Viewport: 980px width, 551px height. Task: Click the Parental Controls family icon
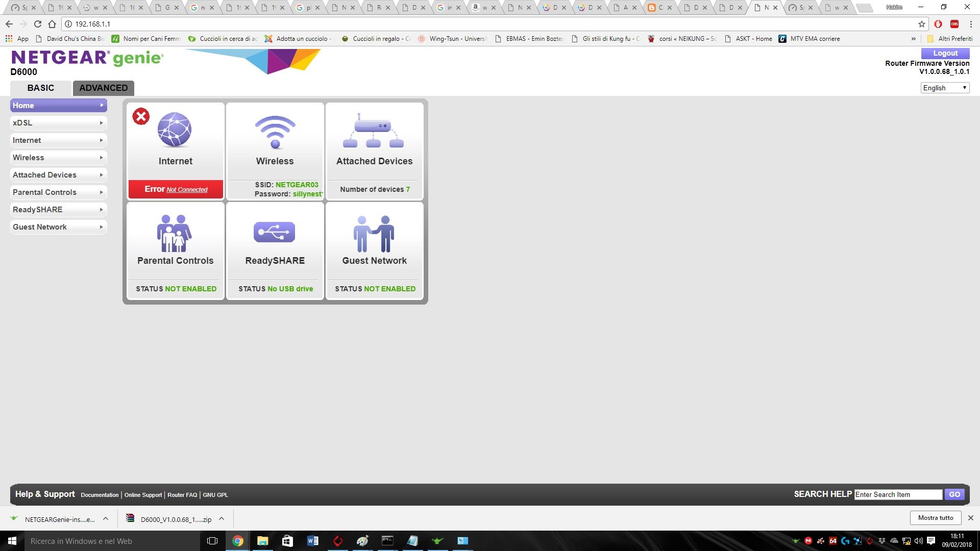tap(175, 232)
